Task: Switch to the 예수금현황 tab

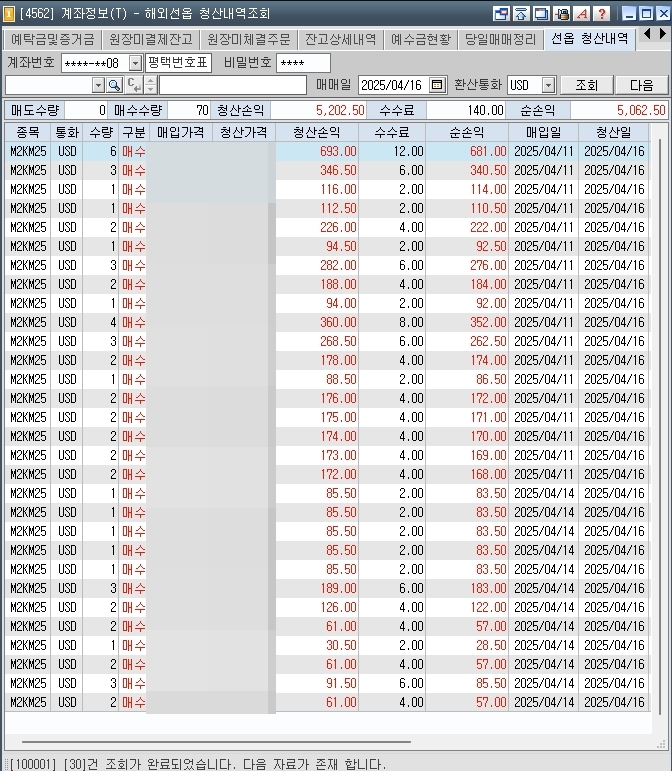Action: 421,39
